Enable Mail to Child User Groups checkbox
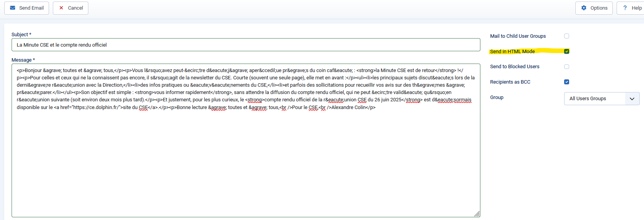 (566, 36)
